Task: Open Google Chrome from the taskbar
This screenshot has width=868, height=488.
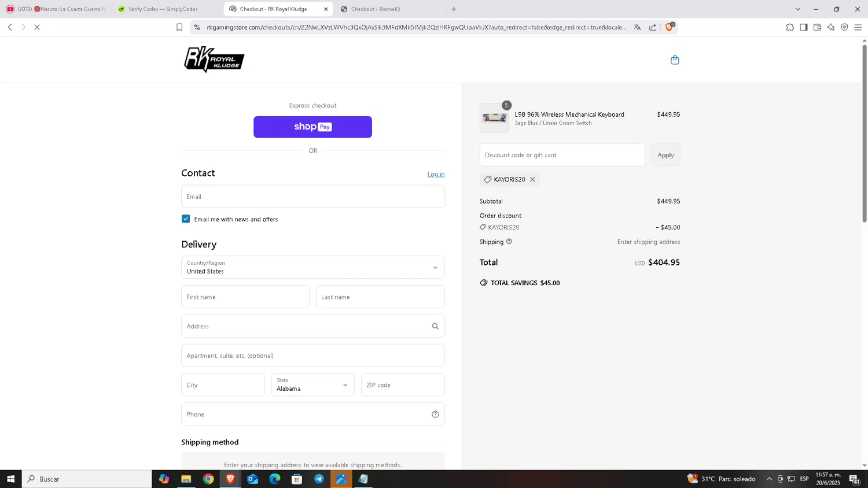Action: pyautogui.click(x=208, y=479)
